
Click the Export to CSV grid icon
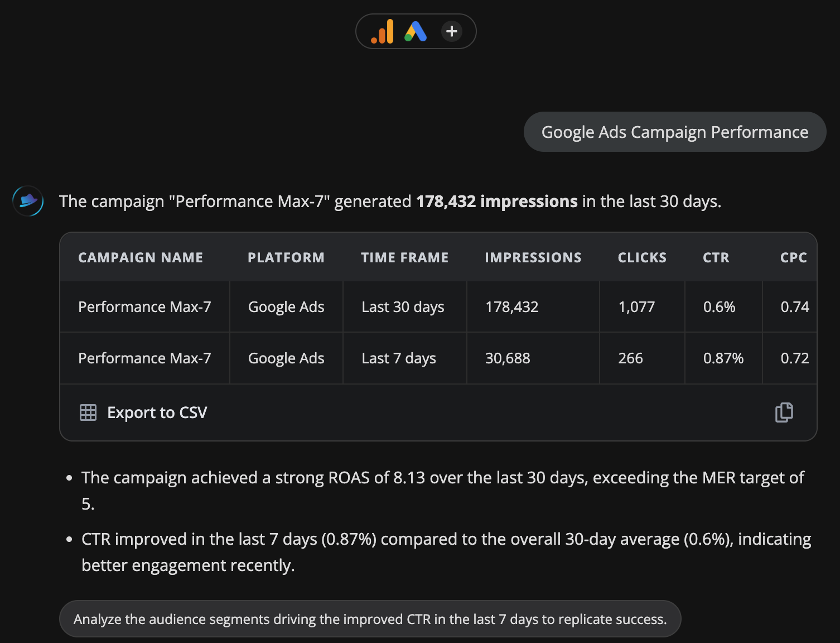point(88,412)
